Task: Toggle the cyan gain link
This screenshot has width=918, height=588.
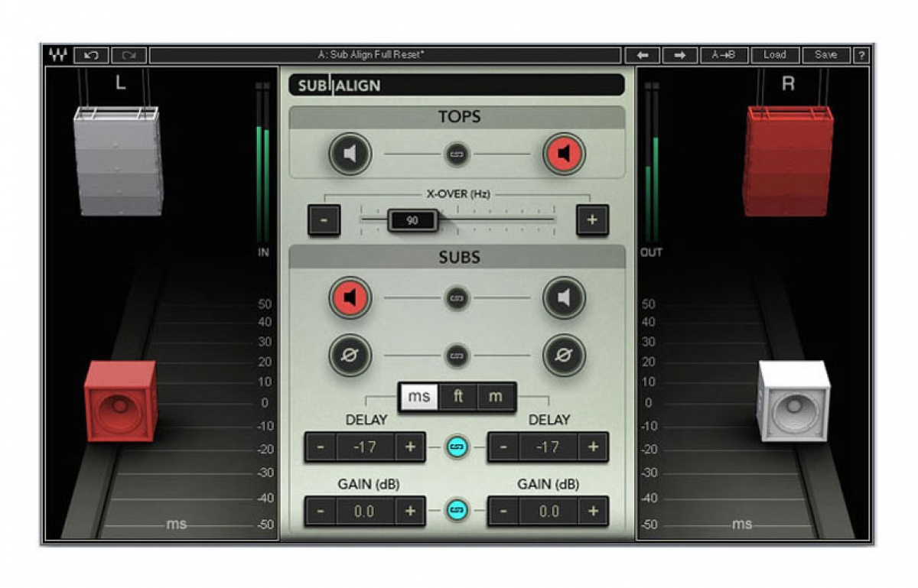Action: tap(457, 510)
